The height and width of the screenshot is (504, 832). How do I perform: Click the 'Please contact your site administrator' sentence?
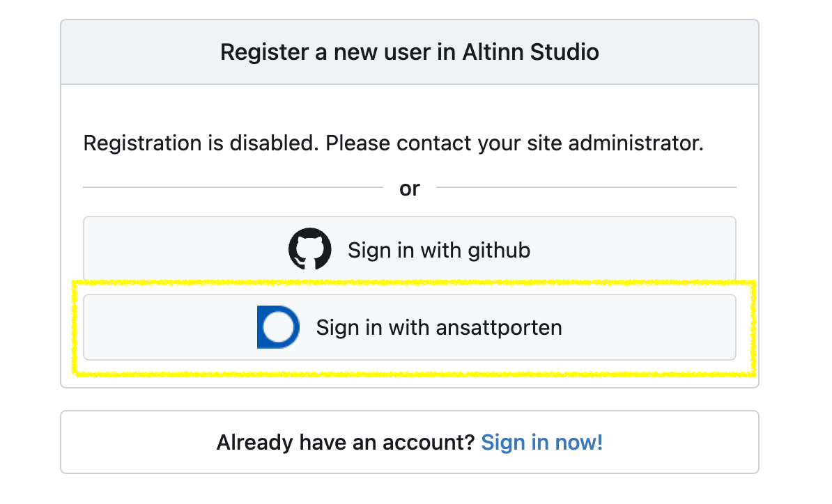(514, 143)
